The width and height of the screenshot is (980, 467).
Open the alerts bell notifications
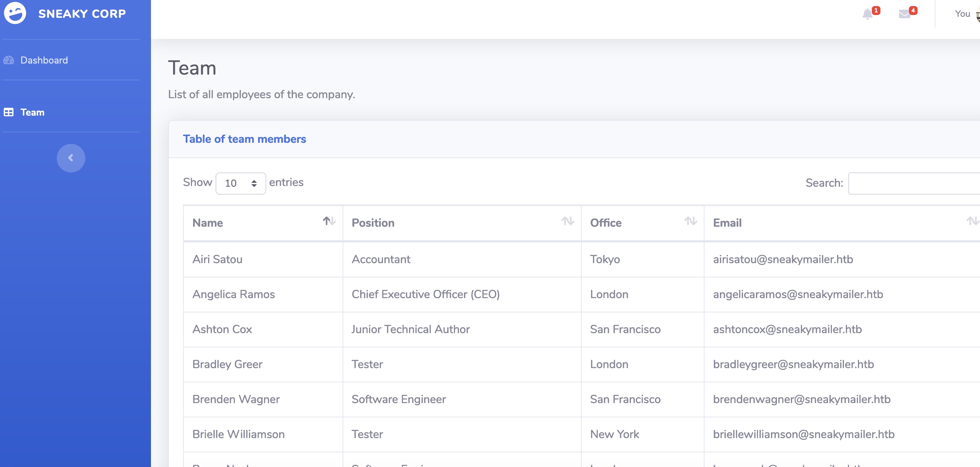click(x=867, y=14)
